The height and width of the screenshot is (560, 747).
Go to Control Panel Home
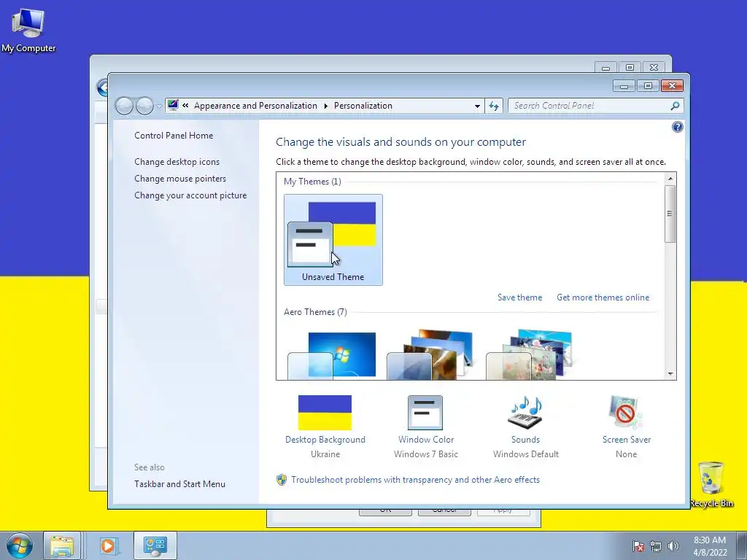click(174, 135)
